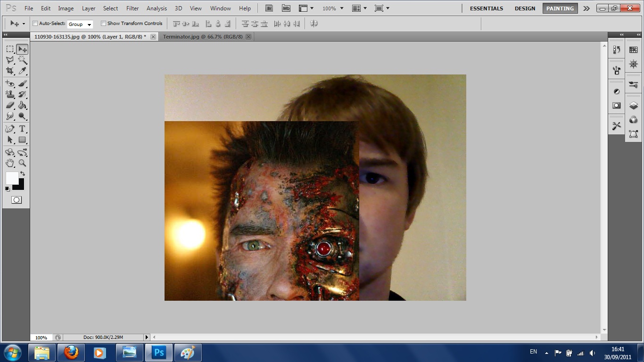Select the Rectangular Marquee tool

pos(10,49)
